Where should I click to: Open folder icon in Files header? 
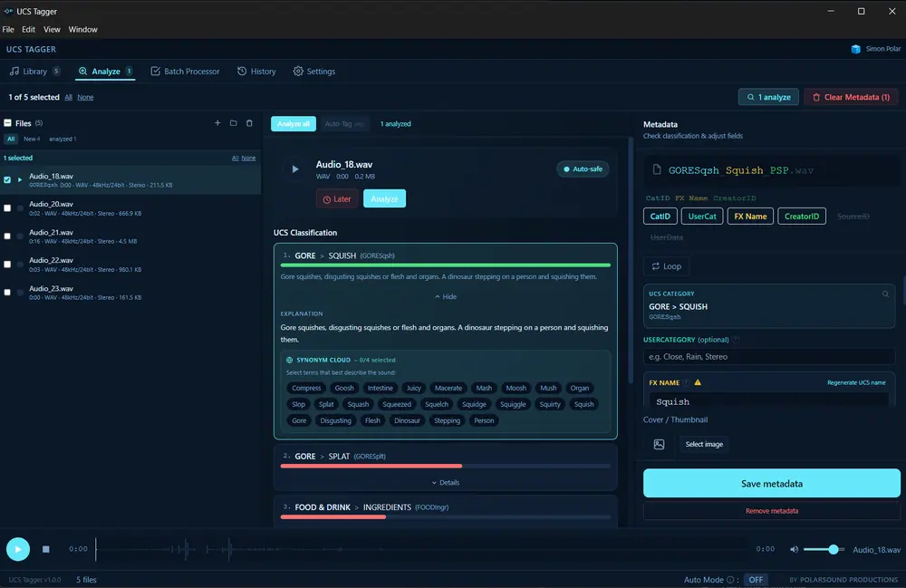point(234,123)
